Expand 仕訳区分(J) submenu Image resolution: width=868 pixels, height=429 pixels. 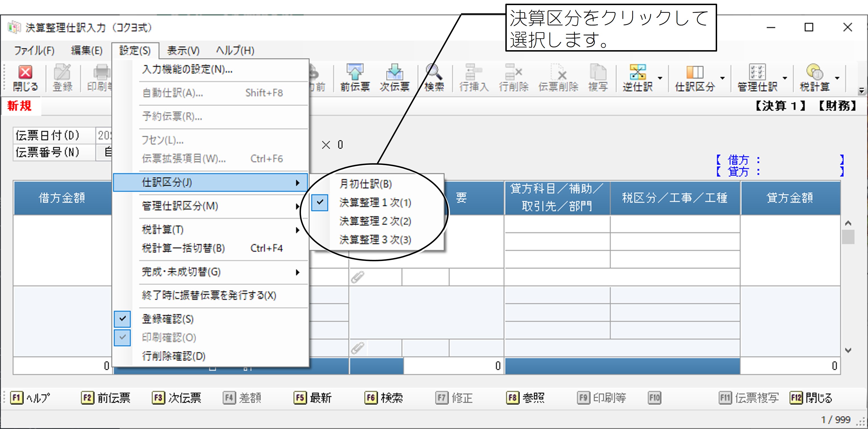[211, 182]
